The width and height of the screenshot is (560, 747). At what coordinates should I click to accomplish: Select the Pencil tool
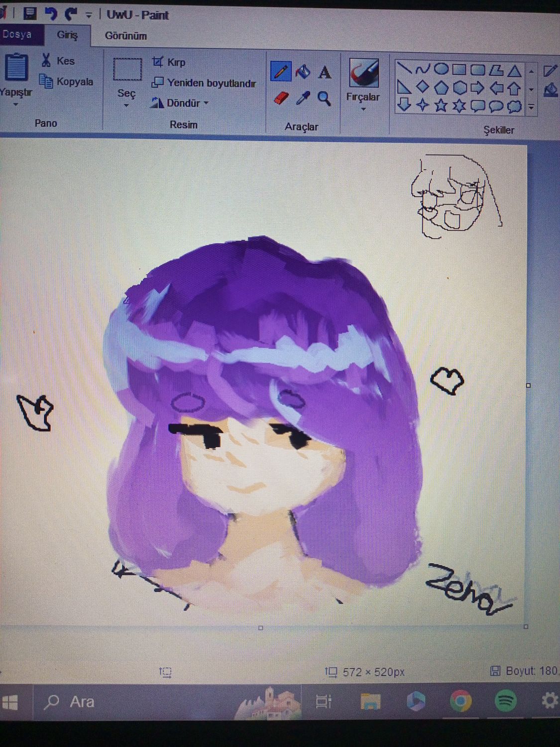point(281,71)
